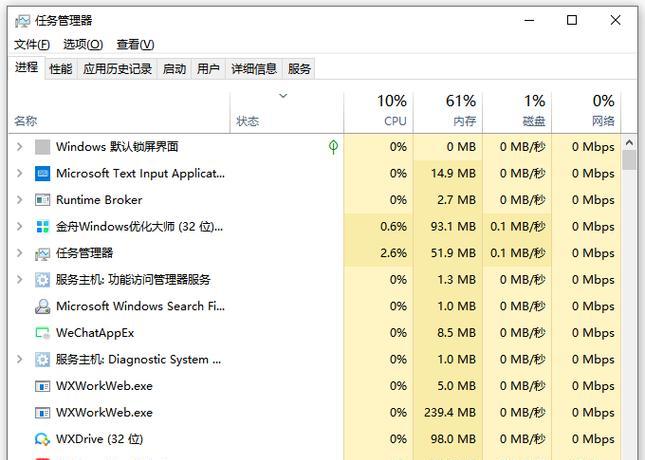The height and width of the screenshot is (460, 645).
Task: Click the 金舟Windows优化大师 app icon
Action: [x=42, y=226]
